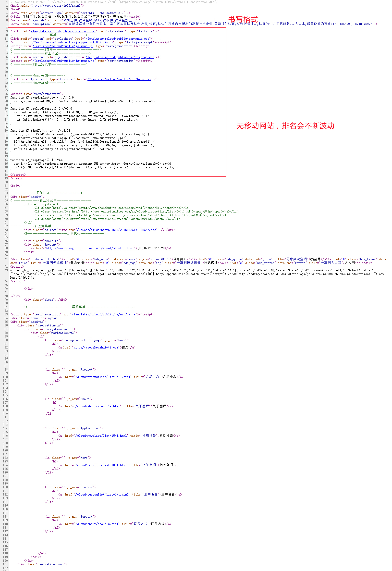Image resolution: width=392 pixels, height=571 pixels.
Task: Click the function MM_swapImgRestore() line
Action: 42,98
